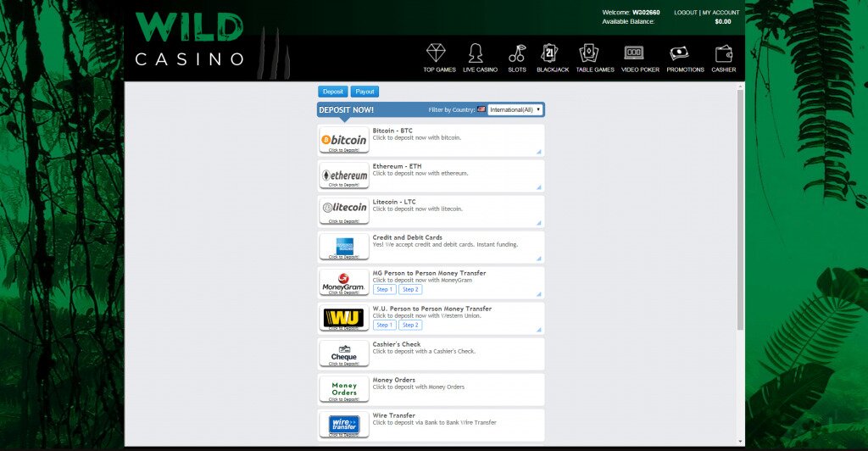Click the Ethereum deposit logo
The height and width of the screenshot is (451, 868).
point(344,175)
